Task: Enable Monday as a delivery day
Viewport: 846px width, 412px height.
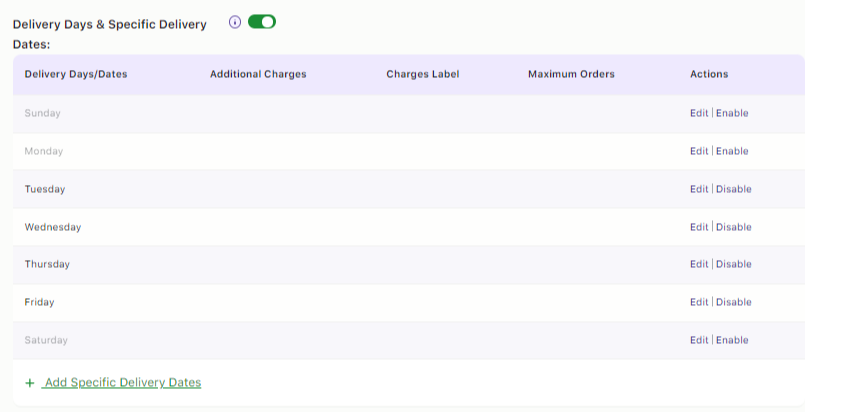Action: point(732,151)
